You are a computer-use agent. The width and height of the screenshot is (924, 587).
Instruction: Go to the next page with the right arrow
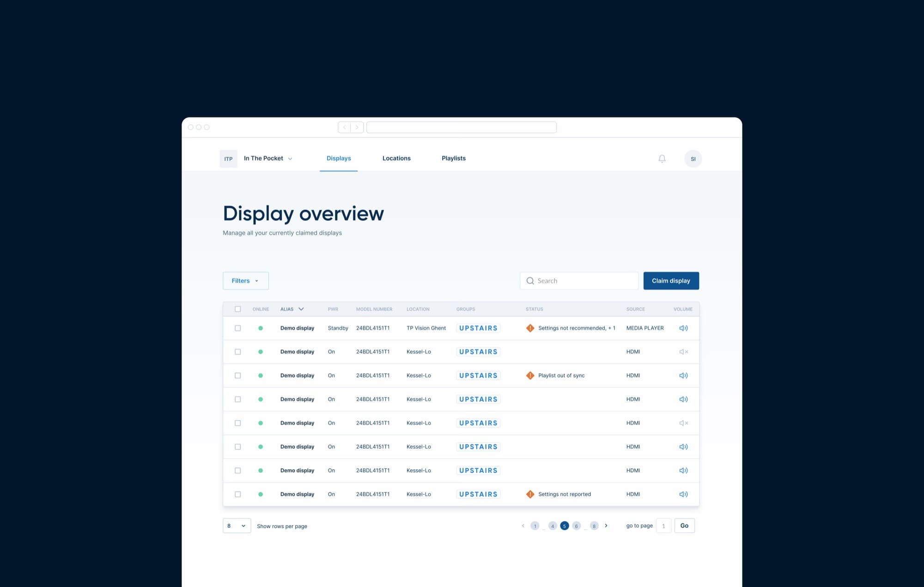(606, 526)
